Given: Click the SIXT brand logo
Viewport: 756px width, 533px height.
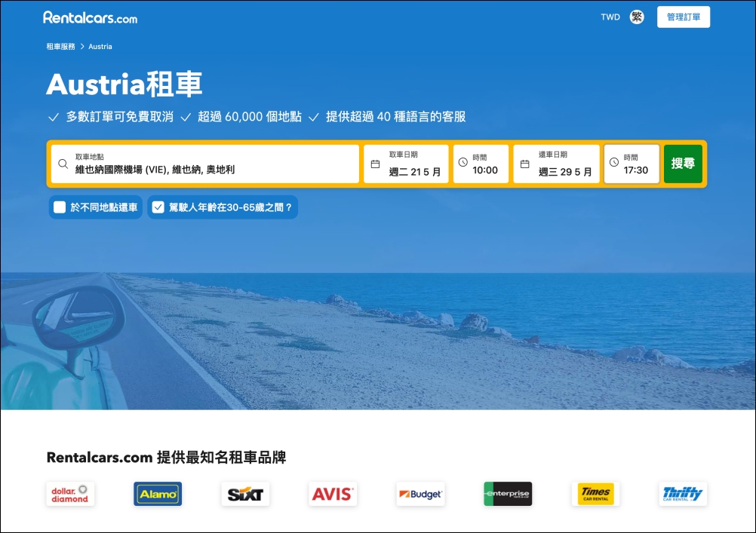Looking at the screenshot, I should click(245, 494).
